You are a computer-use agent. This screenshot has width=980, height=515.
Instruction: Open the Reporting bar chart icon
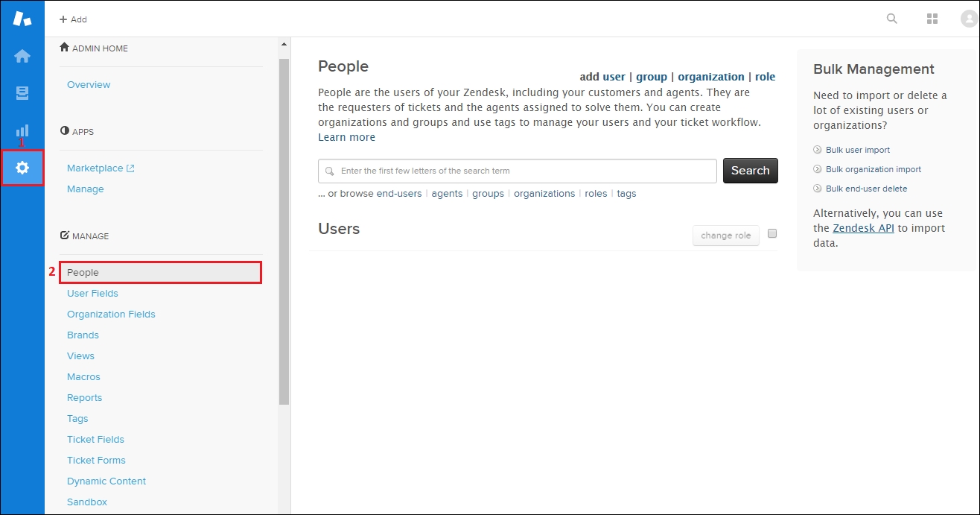pos(22,130)
